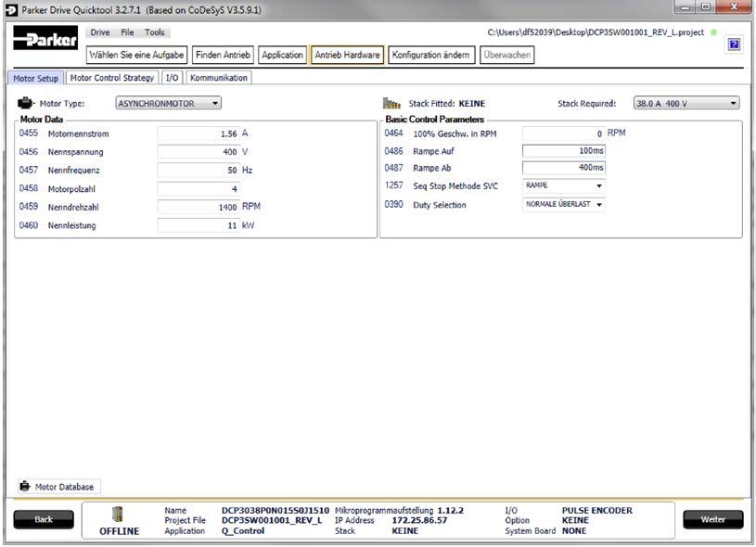The width and height of the screenshot is (756, 547).
Task: Click the Finden Antrieb button
Action: (223, 55)
